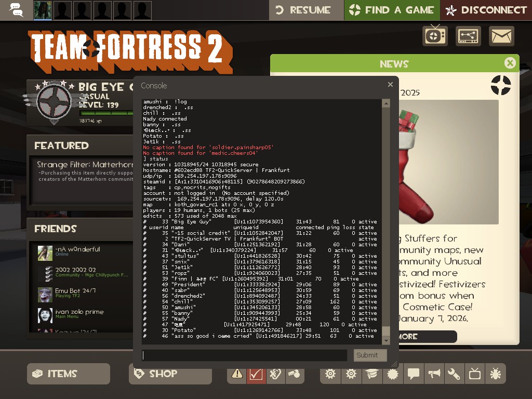
Task: Click the TV stream icon under Disconnect
Action: click(435, 36)
